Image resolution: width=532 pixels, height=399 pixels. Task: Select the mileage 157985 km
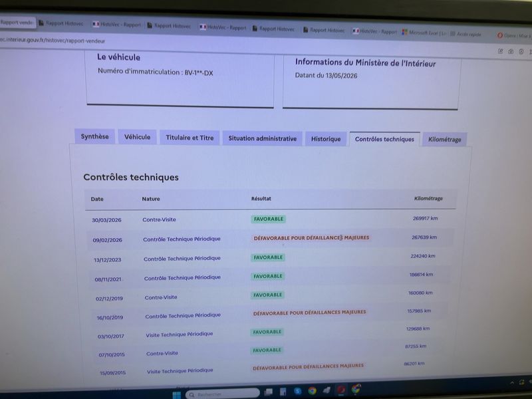419,311
